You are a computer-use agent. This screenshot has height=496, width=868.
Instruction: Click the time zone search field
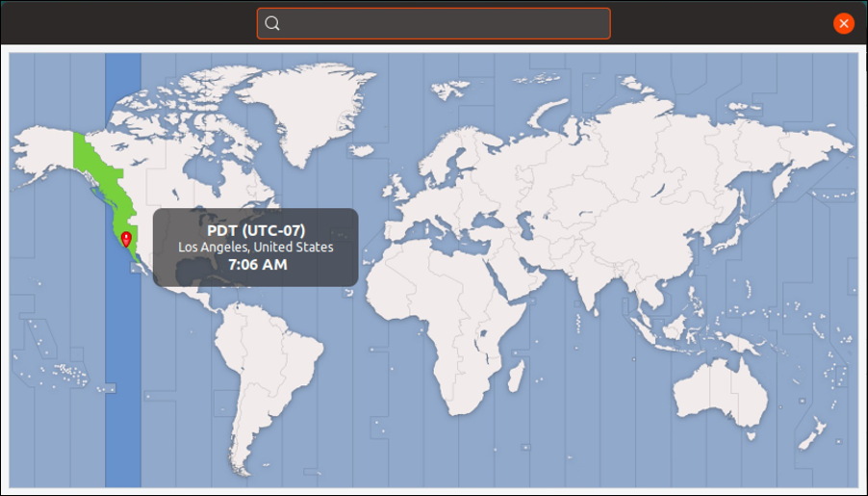433,23
